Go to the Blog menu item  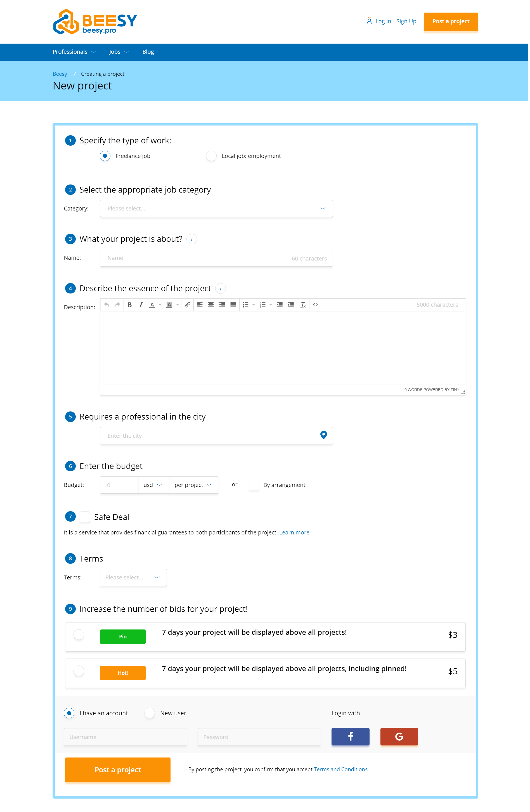(x=148, y=52)
